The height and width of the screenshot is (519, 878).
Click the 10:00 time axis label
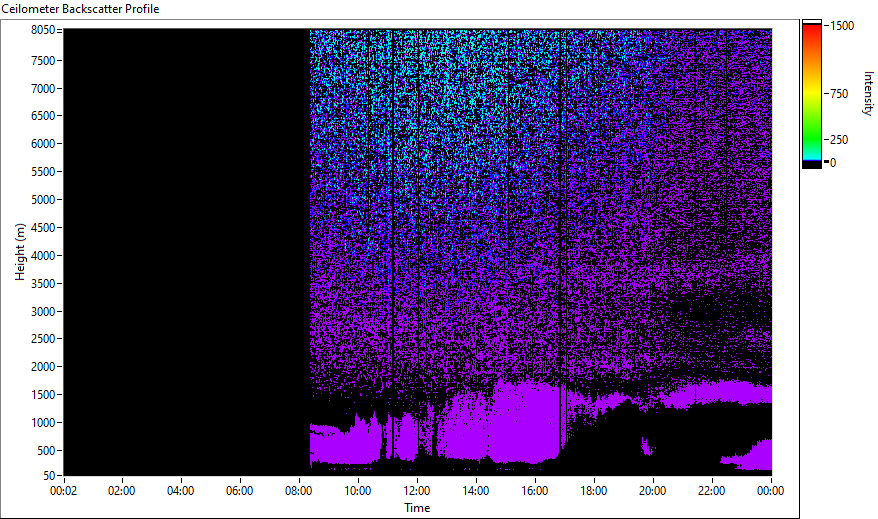357,491
